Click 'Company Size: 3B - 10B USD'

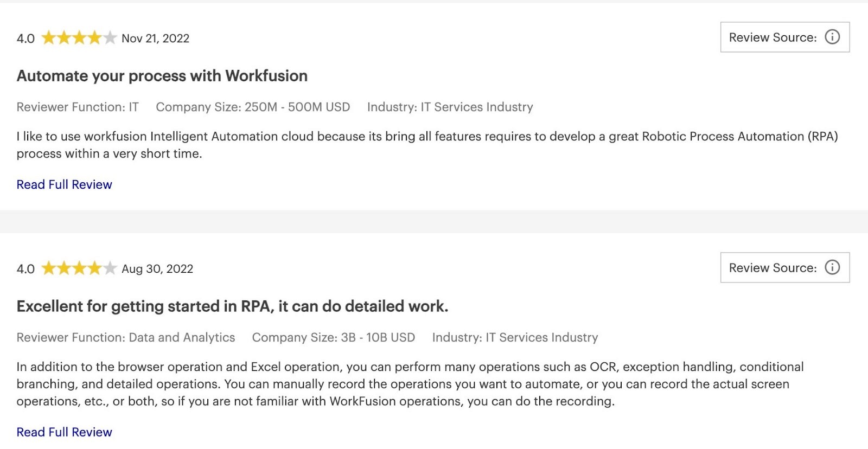334,337
